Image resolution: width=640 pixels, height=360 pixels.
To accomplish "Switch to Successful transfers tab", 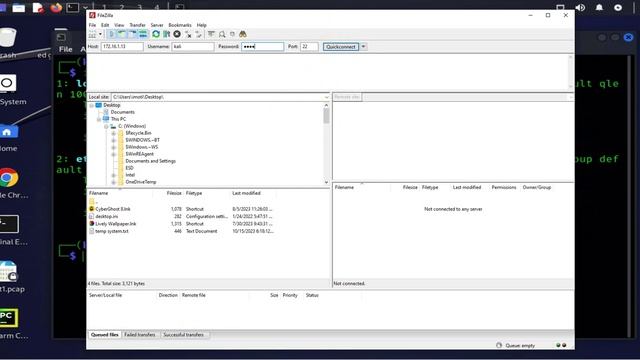I will pyautogui.click(x=183, y=335).
